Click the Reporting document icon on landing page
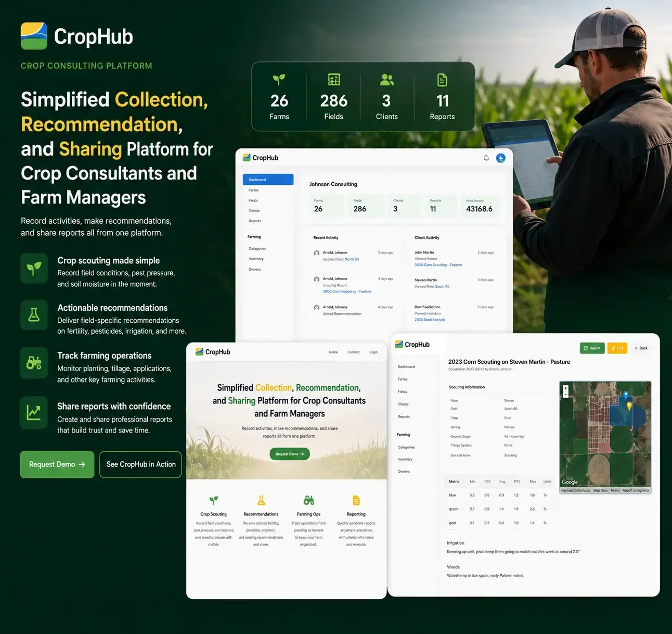Screen dimensions: 672x634 [356, 500]
